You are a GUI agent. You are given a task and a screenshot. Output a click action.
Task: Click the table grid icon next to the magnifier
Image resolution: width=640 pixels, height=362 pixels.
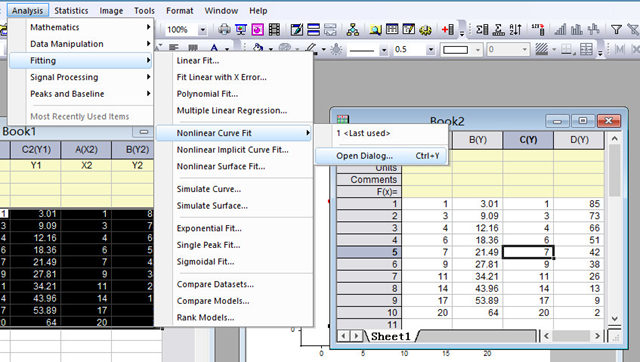pos(392,29)
